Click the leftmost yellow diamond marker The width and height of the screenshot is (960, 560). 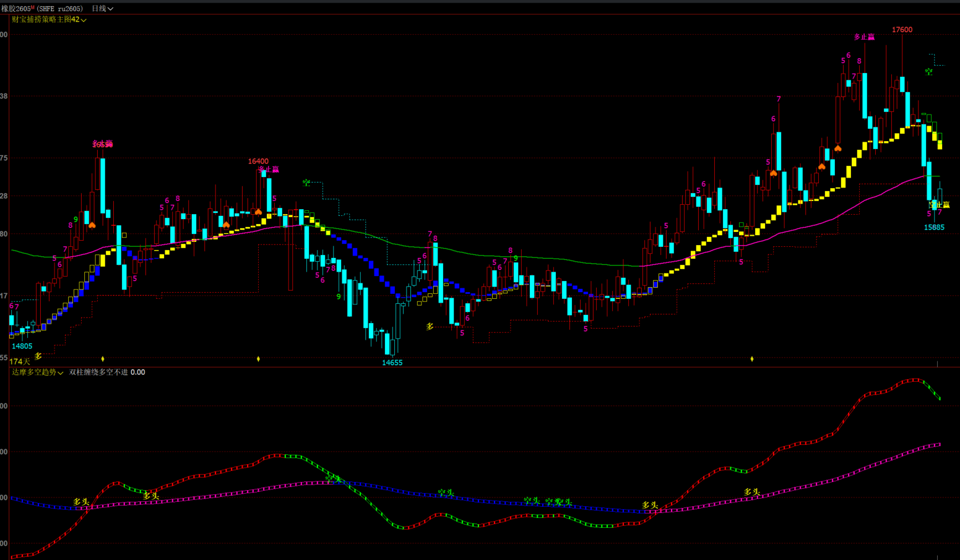point(103,359)
